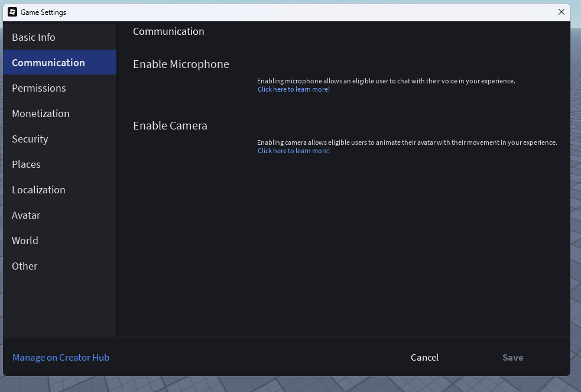Cancel the Game Settings changes
Viewport: 581px width, 392px height.
(x=424, y=357)
